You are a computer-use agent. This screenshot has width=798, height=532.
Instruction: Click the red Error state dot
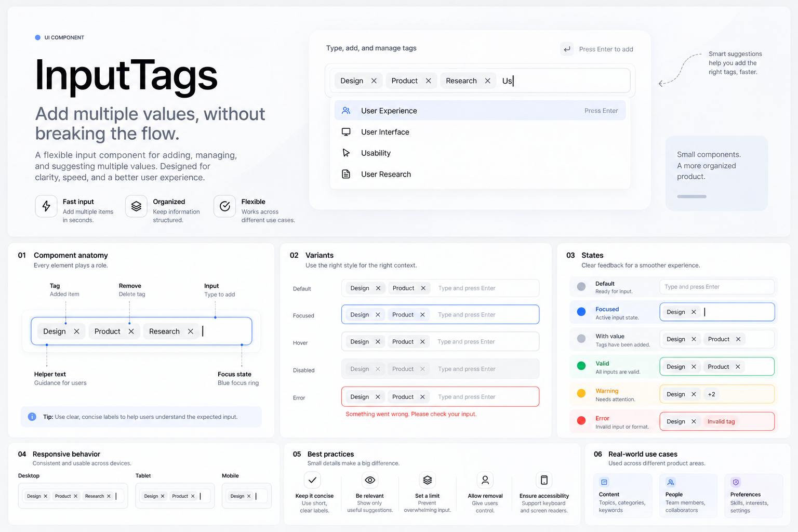tap(581, 420)
